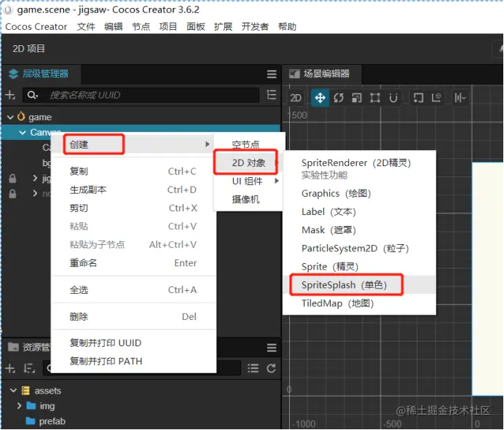Screen dimensions: 504x430
Task: Select the prefab folder
Action: pyautogui.click(x=52, y=421)
